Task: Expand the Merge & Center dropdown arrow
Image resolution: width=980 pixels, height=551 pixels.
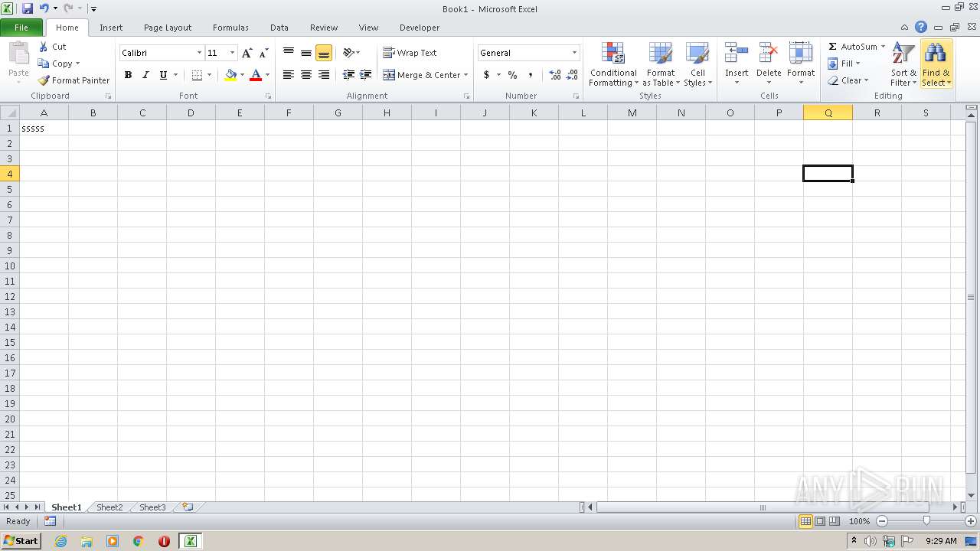Action: (x=465, y=75)
